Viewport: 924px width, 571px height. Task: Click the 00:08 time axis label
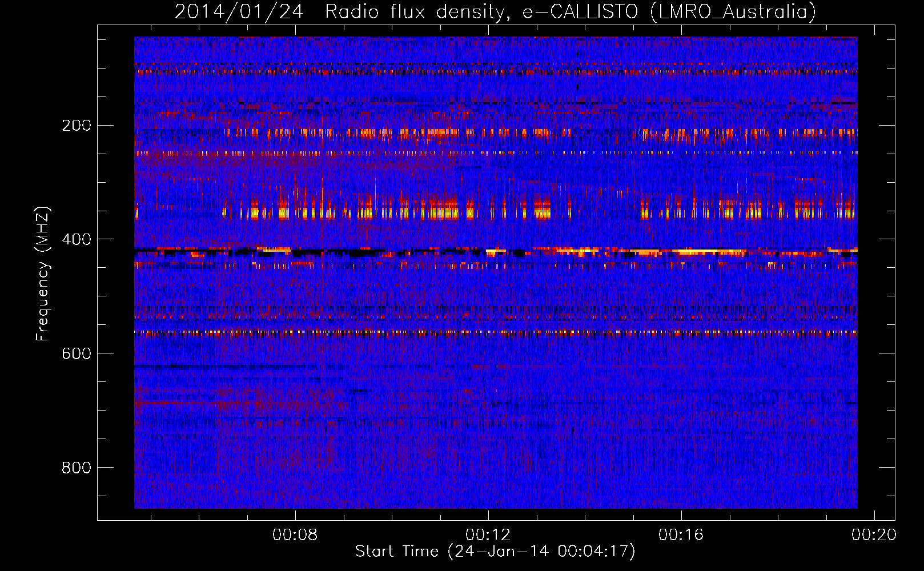point(295,535)
